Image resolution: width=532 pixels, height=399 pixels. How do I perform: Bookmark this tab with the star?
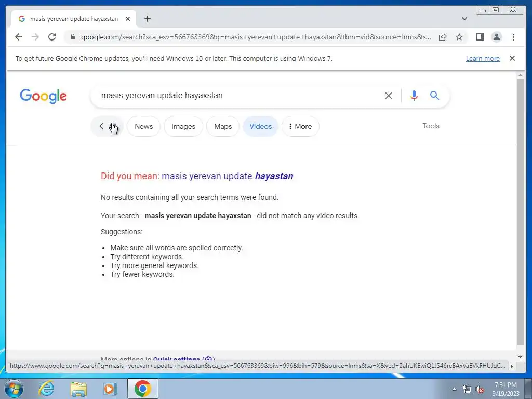point(459,37)
